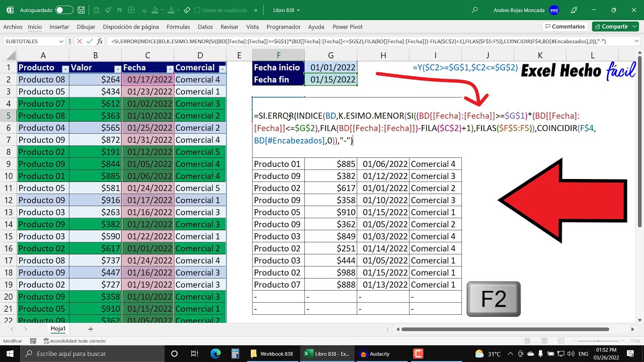Open notification center icon
The width and height of the screenshot is (644, 362).
[x=629, y=354]
